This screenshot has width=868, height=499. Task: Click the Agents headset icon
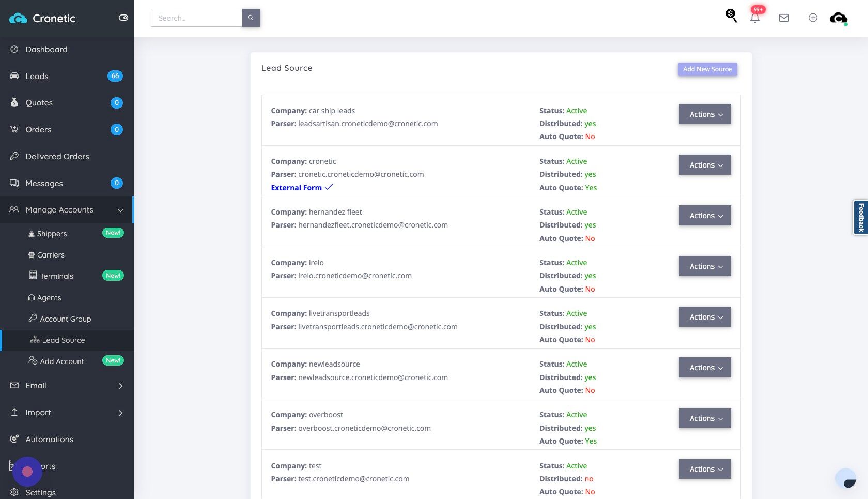click(32, 298)
